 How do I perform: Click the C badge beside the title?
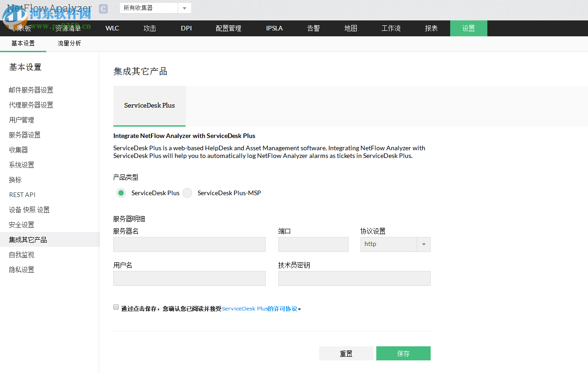point(103,9)
